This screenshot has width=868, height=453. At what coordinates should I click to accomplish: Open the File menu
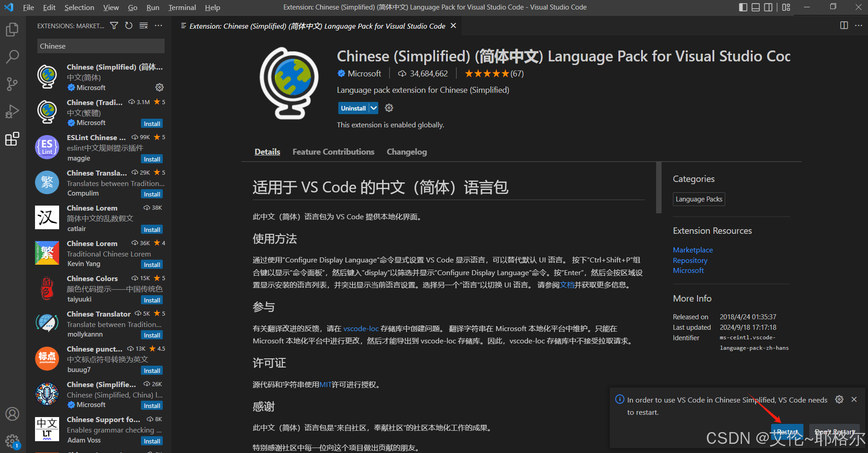(29, 7)
